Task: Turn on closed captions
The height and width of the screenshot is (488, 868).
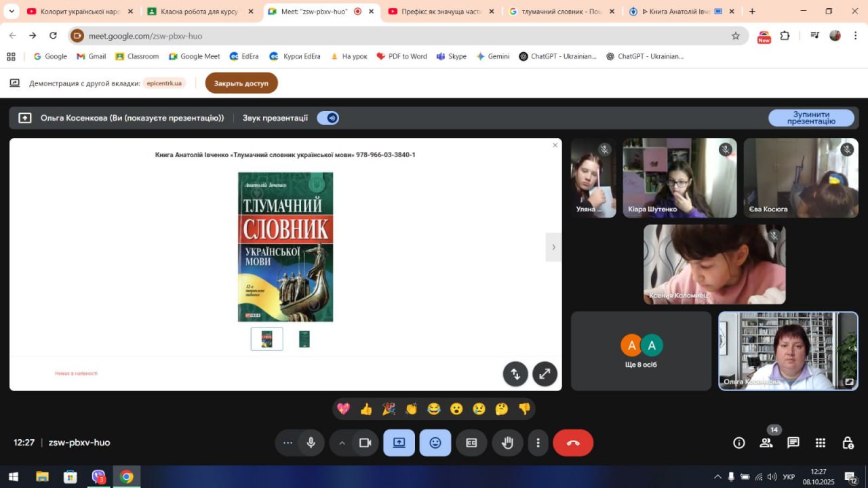Action: click(x=471, y=443)
